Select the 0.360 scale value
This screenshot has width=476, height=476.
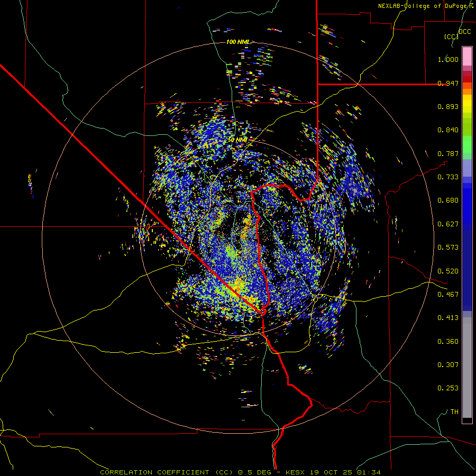448,342
